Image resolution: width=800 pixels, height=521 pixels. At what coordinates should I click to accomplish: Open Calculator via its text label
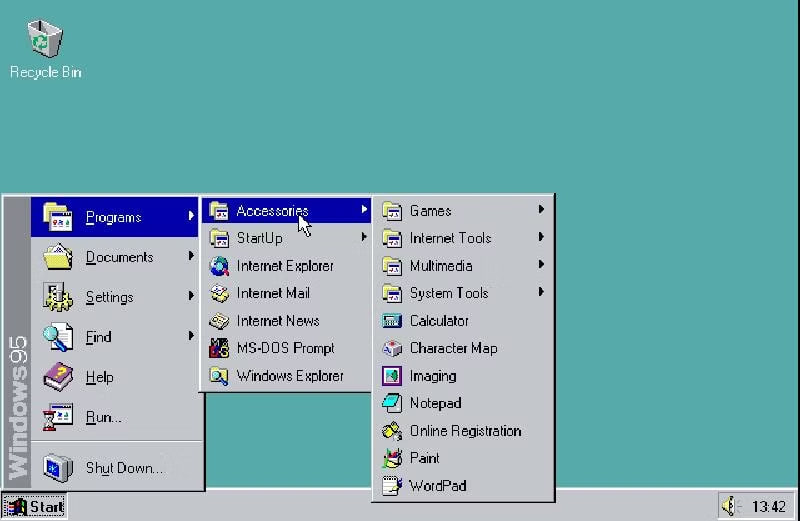439,321
